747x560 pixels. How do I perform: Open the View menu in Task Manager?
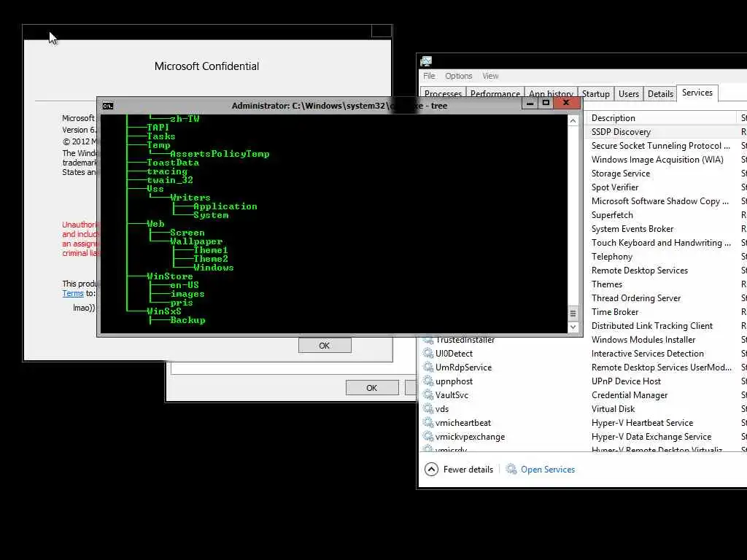(490, 76)
